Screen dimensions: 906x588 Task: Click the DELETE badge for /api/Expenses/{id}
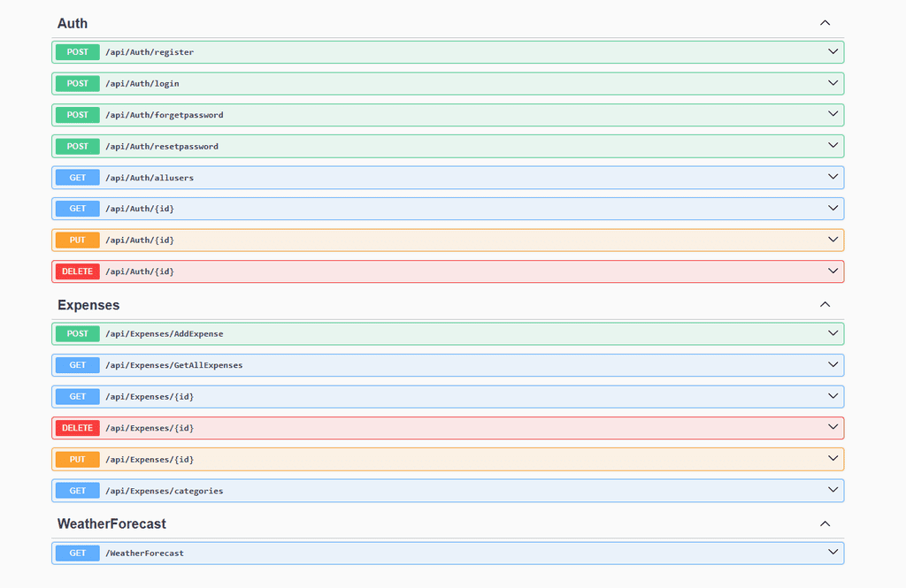[78, 428]
